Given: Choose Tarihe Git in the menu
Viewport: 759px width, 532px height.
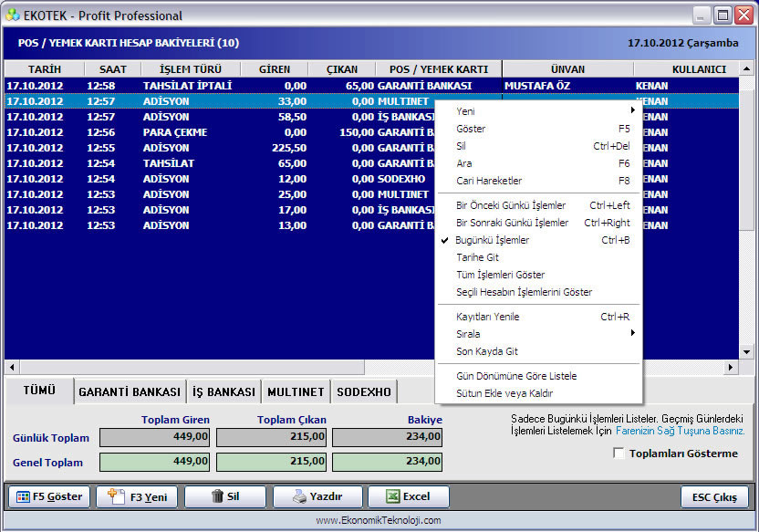Looking at the screenshot, I should coord(540,257).
